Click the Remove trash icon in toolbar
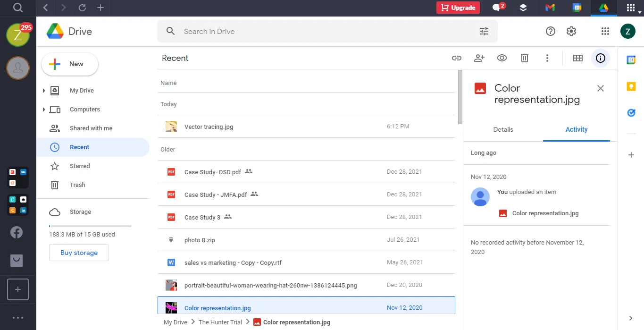 click(x=524, y=58)
